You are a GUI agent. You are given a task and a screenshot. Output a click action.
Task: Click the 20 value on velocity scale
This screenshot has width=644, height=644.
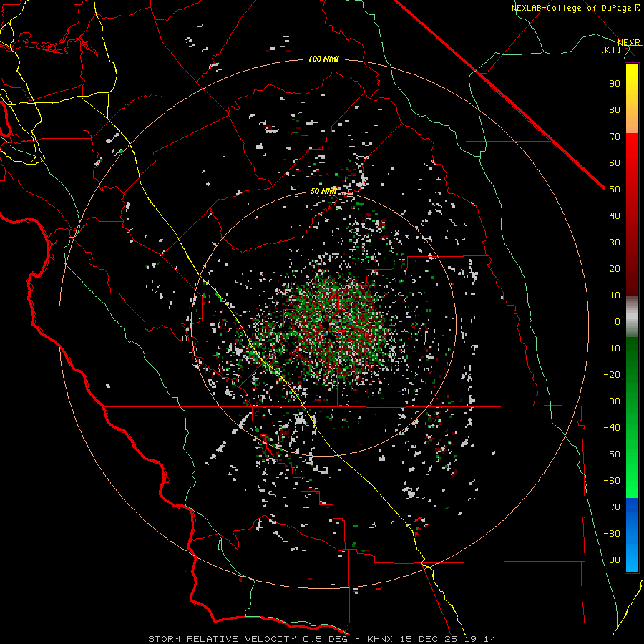(615, 268)
